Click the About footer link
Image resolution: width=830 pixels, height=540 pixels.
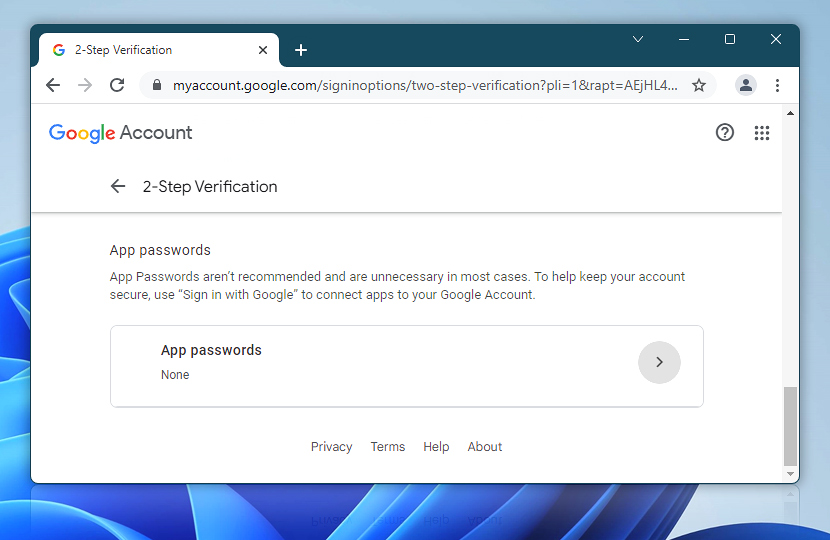485,447
